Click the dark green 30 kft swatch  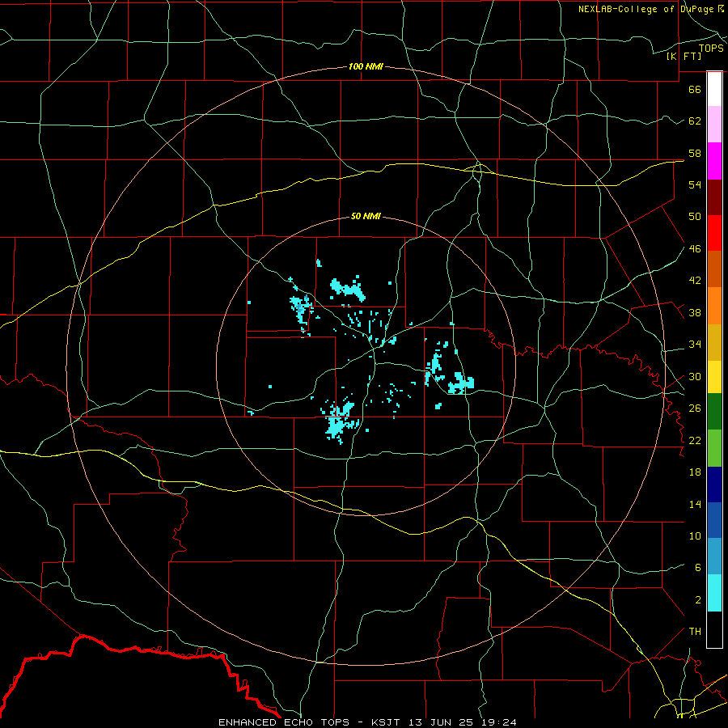click(714, 412)
